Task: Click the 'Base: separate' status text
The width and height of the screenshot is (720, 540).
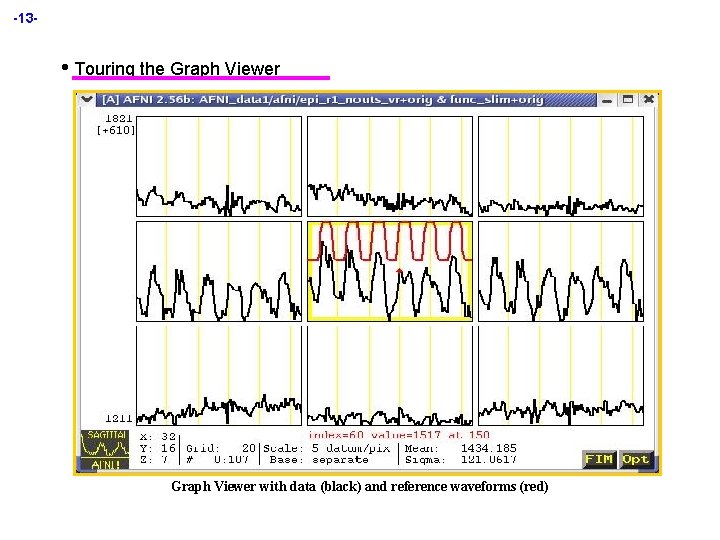Action: pos(319,460)
